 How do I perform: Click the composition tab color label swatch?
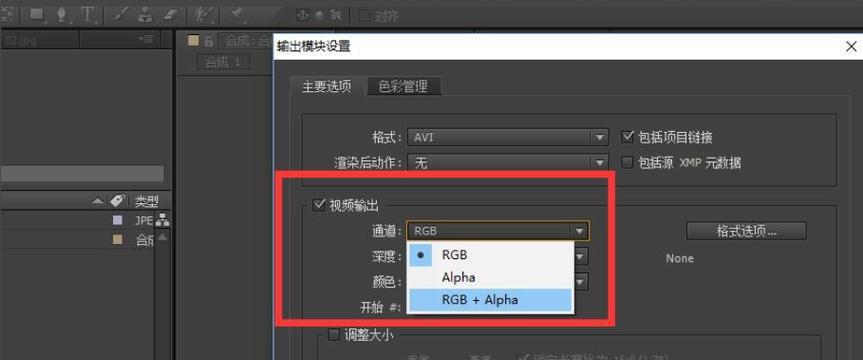[x=193, y=40]
